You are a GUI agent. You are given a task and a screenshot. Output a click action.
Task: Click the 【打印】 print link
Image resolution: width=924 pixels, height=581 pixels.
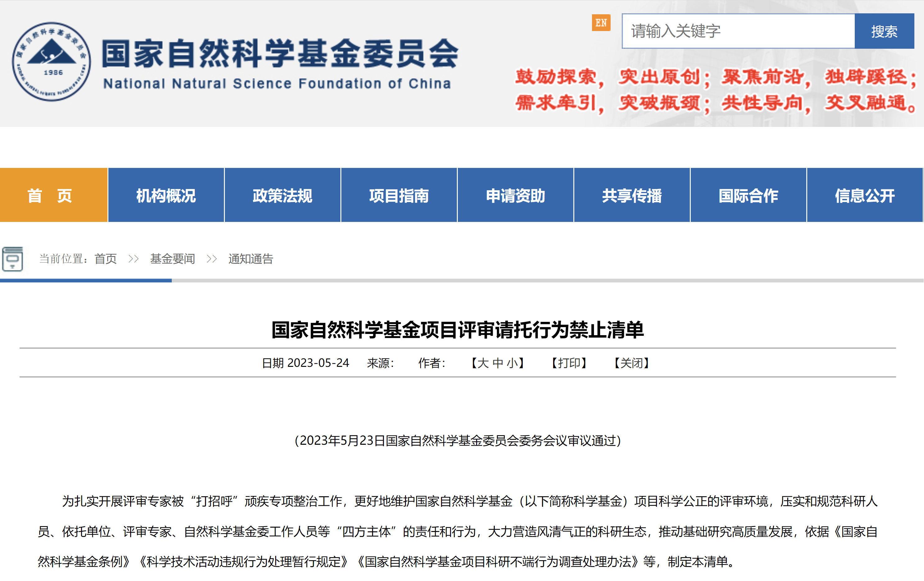coord(569,363)
